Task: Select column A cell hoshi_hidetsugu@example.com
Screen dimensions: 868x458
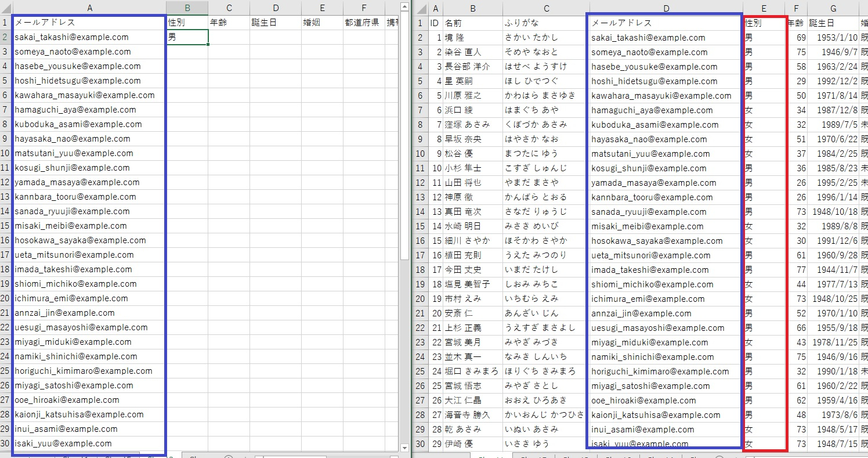Action: point(89,81)
